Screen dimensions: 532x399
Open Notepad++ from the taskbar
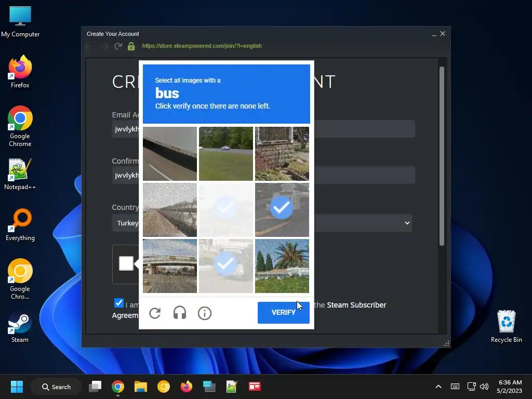pyautogui.click(x=232, y=387)
